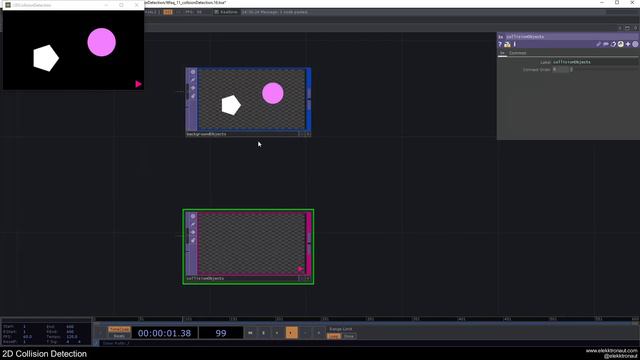Step timeline back one frame
Image resolution: width=640 pixels, height=360 pixels.
[305, 333]
